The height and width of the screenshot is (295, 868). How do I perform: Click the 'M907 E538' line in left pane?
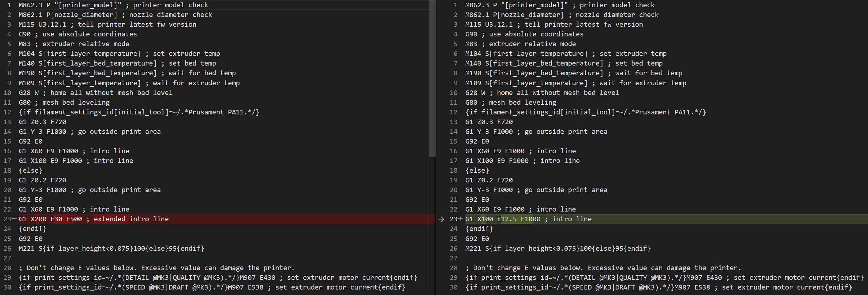[x=212, y=287]
